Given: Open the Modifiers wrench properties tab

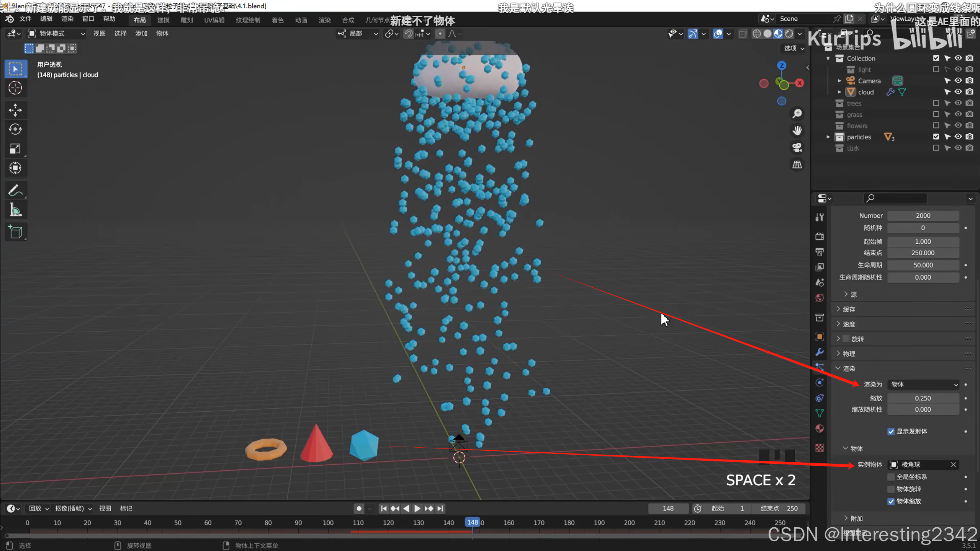Looking at the screenshot, I should click(x=820, y=352).
